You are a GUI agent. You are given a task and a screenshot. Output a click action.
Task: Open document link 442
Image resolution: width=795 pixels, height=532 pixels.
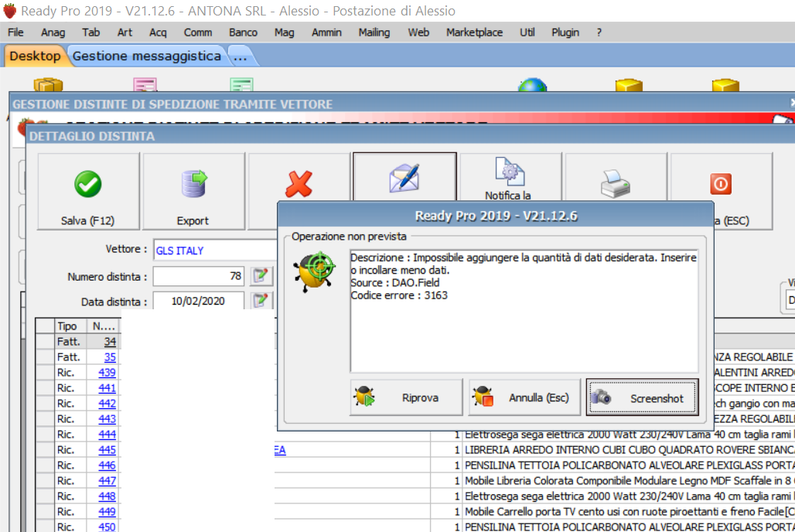(107, 404)
